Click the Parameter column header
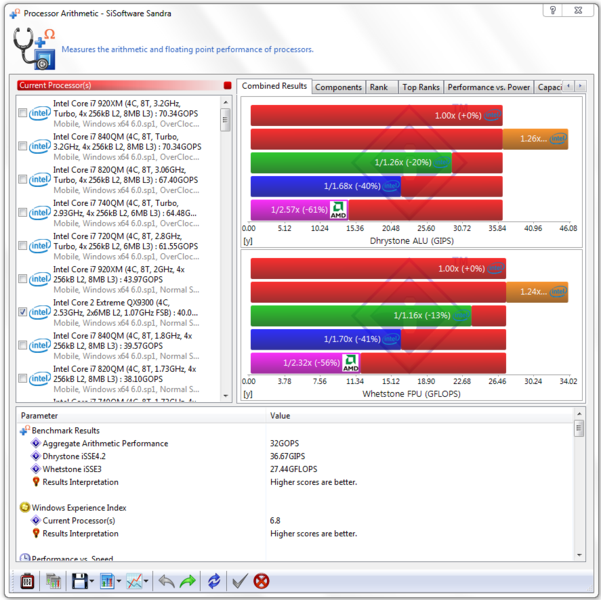The image size is (601, 600). (141, 416)
